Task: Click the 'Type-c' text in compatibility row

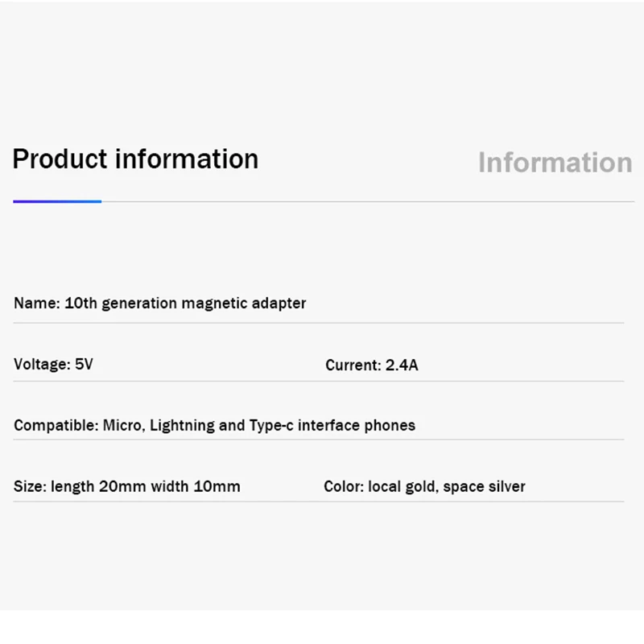Action: click(271, 426)
